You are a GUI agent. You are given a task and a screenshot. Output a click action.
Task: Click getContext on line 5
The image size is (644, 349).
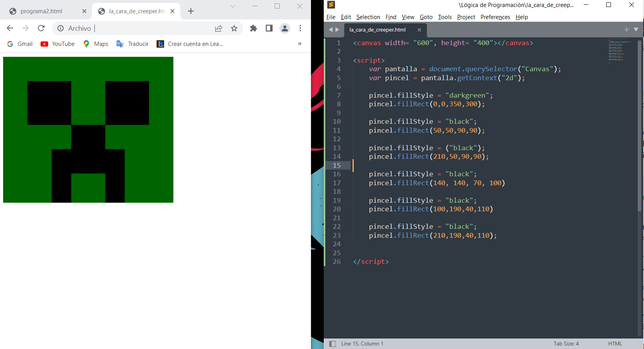coord(477,78)
